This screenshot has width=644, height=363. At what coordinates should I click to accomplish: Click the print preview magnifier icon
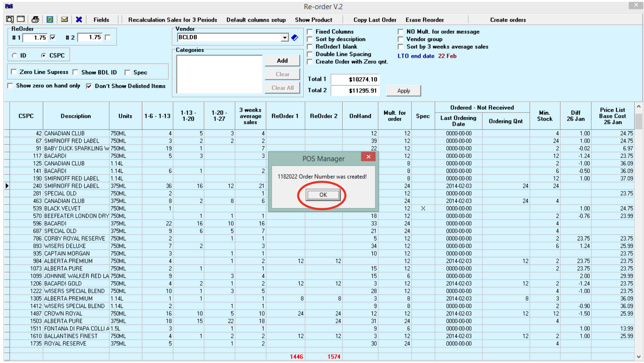[x=10, y=19]
